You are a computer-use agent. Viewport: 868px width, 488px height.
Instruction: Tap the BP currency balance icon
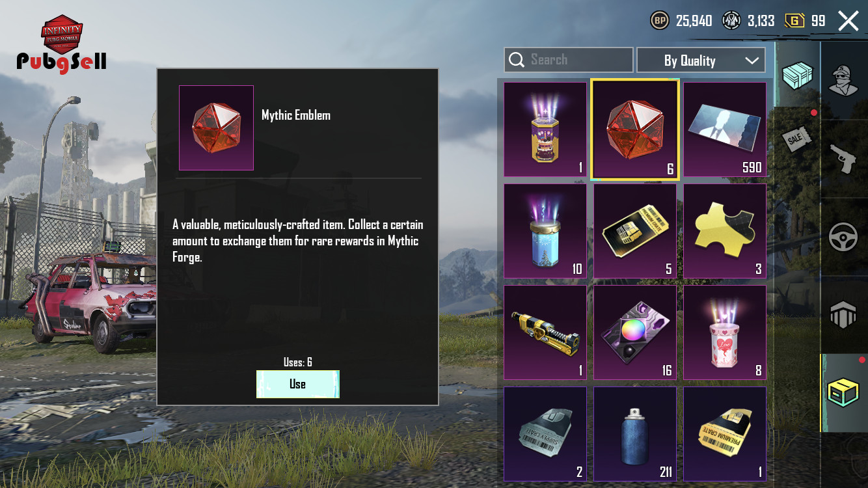coord(660,21)
